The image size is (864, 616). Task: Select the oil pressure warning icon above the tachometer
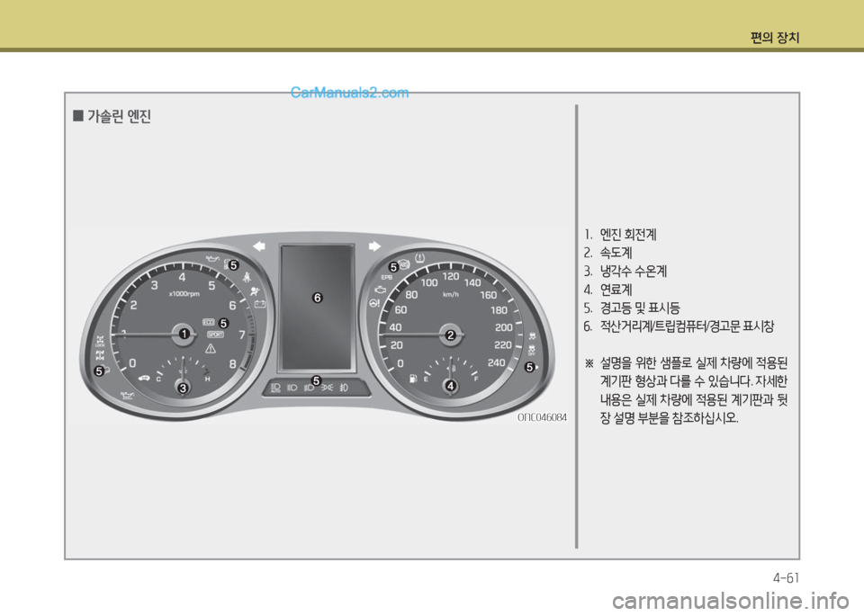point(212,258)
